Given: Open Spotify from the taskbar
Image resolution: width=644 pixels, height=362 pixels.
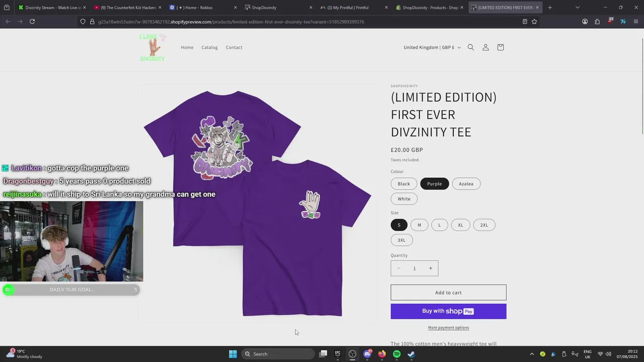Looking at the screenshot, I should point(396,354).
